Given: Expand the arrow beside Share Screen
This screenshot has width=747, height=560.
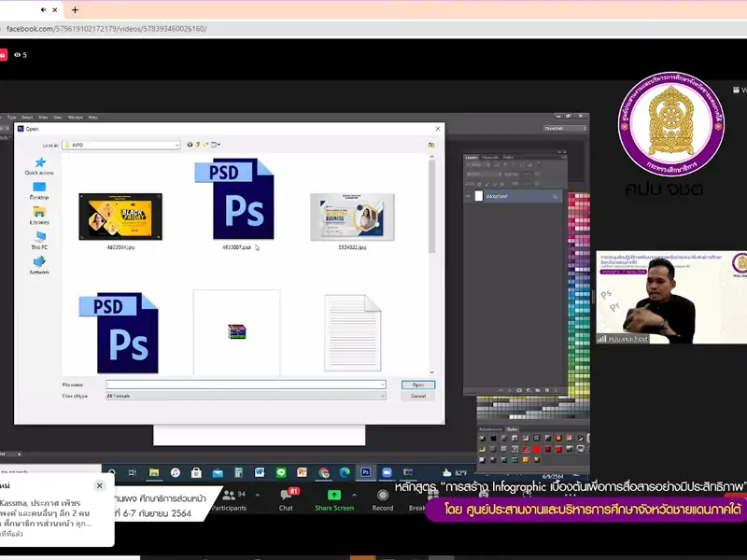Looking at the screenshot, I should point(354,496).
